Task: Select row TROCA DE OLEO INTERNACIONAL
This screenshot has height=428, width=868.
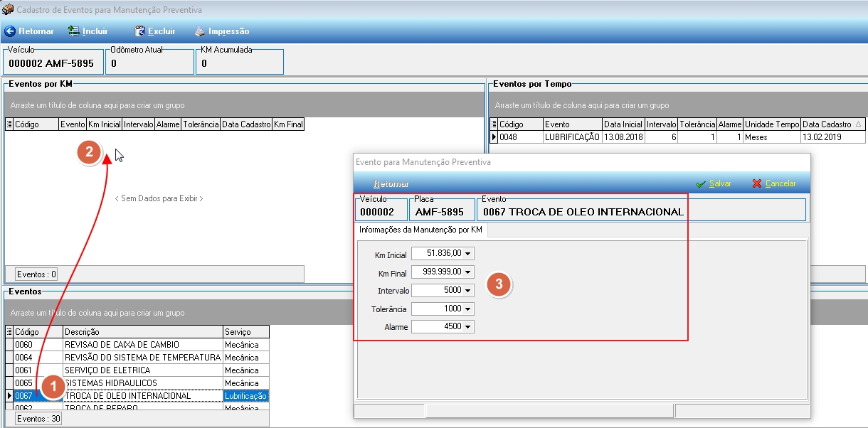Action: pyautogui.click(x=137, y=396)
